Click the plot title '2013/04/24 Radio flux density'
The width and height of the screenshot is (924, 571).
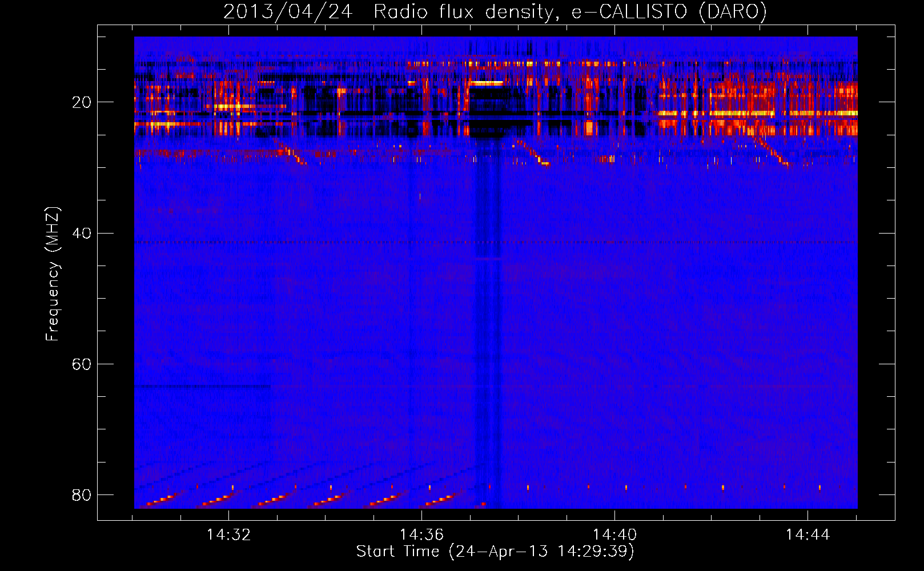coord(495,11)
